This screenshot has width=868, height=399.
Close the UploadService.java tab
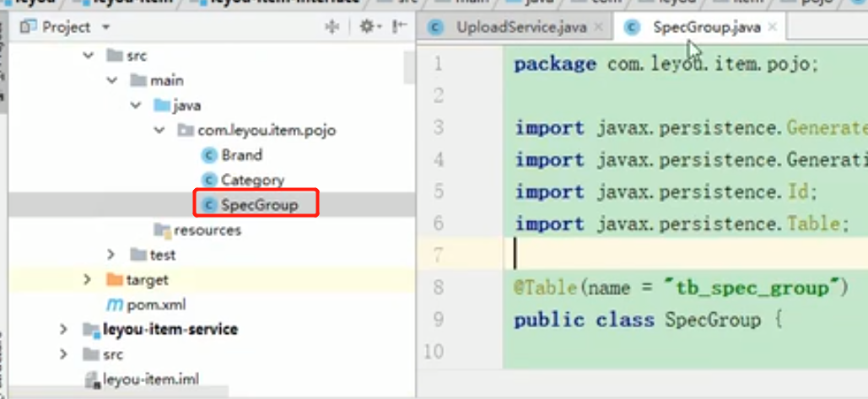point(598,27)
